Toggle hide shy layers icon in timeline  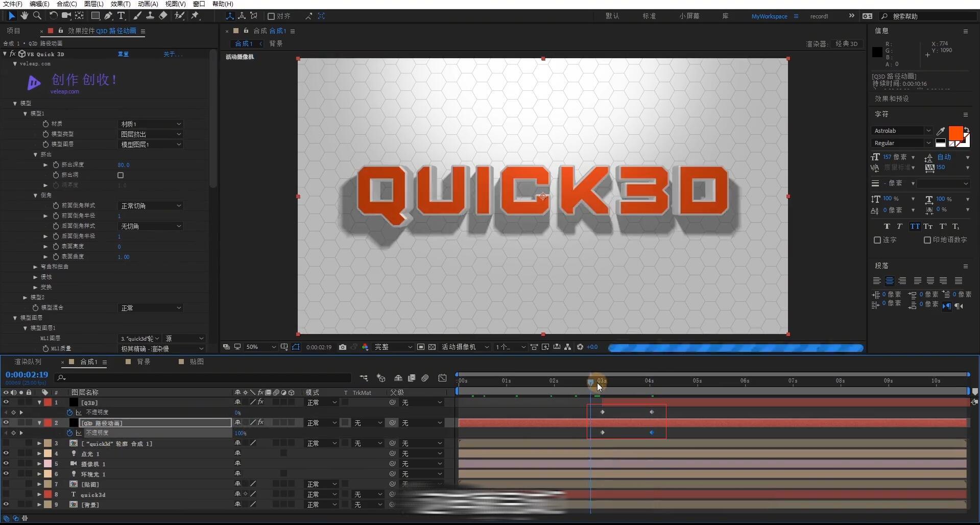pos(398,378)
